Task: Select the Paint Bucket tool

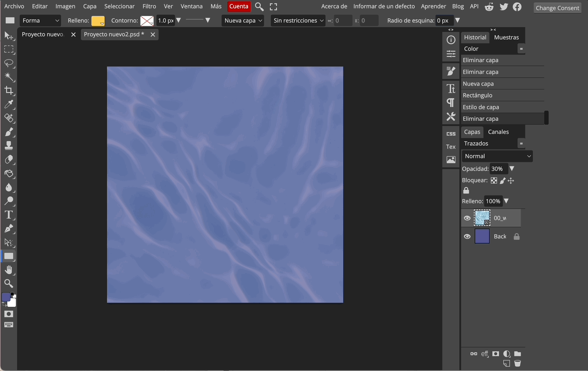Action: coord(9,173)
